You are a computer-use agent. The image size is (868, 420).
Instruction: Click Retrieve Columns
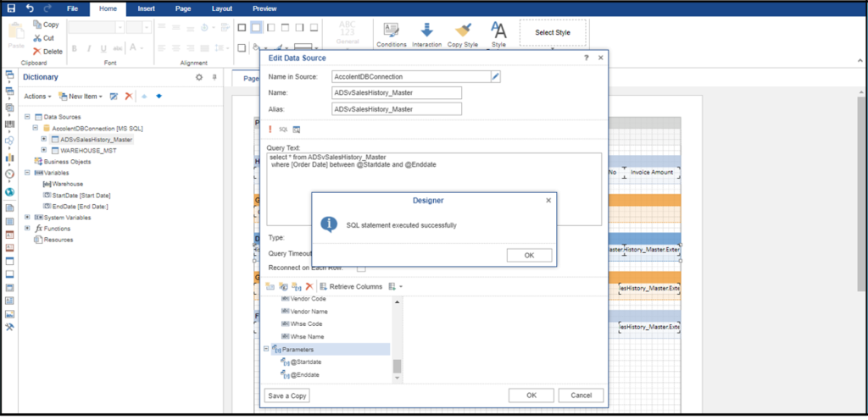tap(351, 286)
